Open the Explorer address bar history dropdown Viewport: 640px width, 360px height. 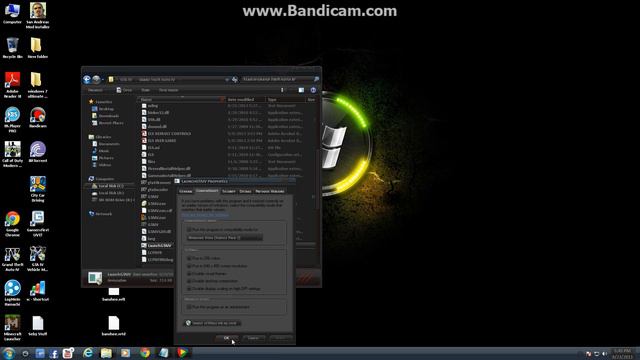tap(227, 80)
